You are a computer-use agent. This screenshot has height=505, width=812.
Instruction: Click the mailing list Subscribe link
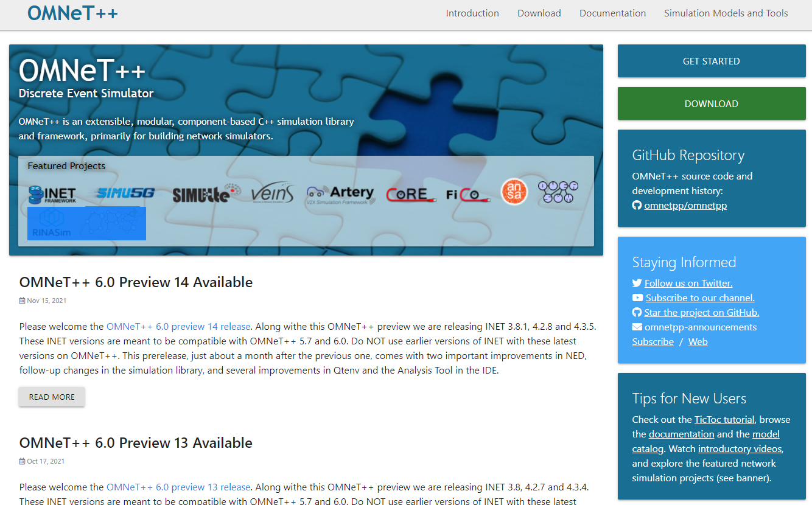(653, 341)
